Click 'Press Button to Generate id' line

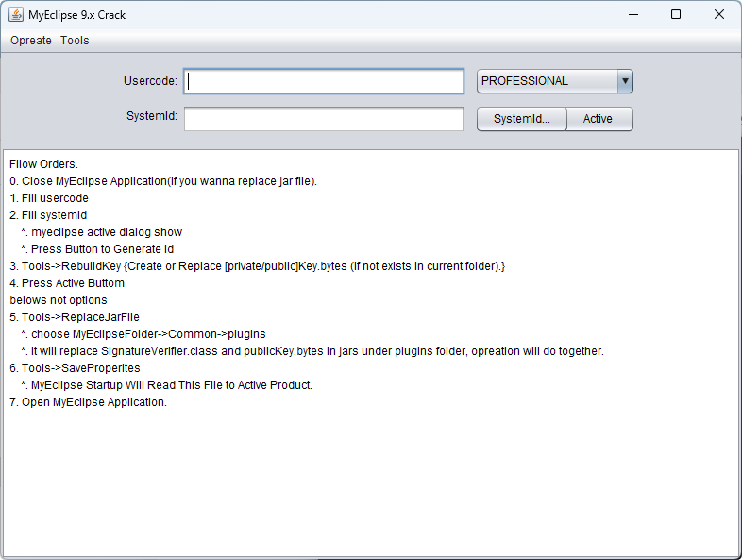click(97, 249)
